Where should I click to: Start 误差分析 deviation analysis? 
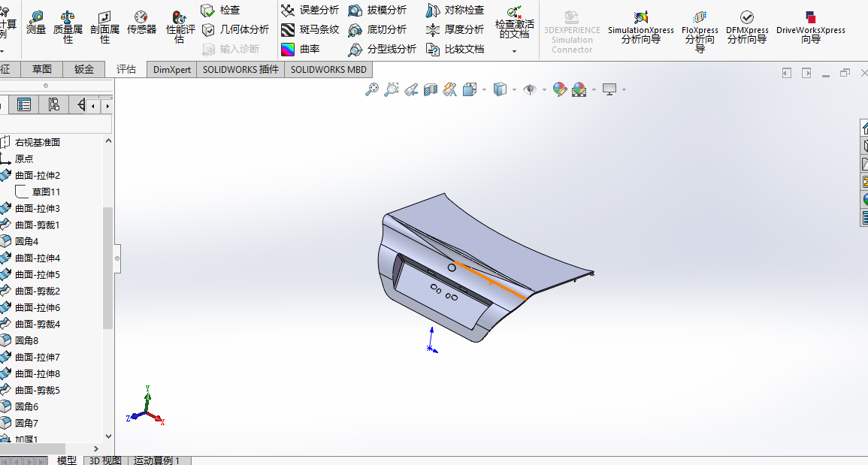tap(310, 10)
